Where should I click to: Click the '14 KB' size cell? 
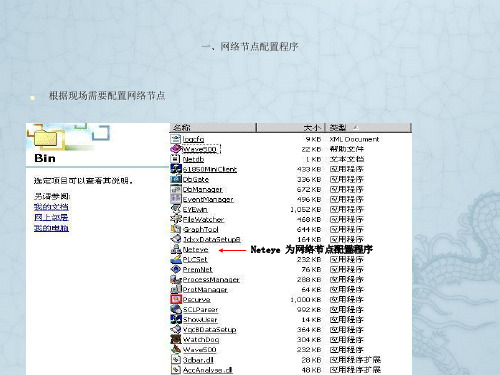tap(311, 319)
